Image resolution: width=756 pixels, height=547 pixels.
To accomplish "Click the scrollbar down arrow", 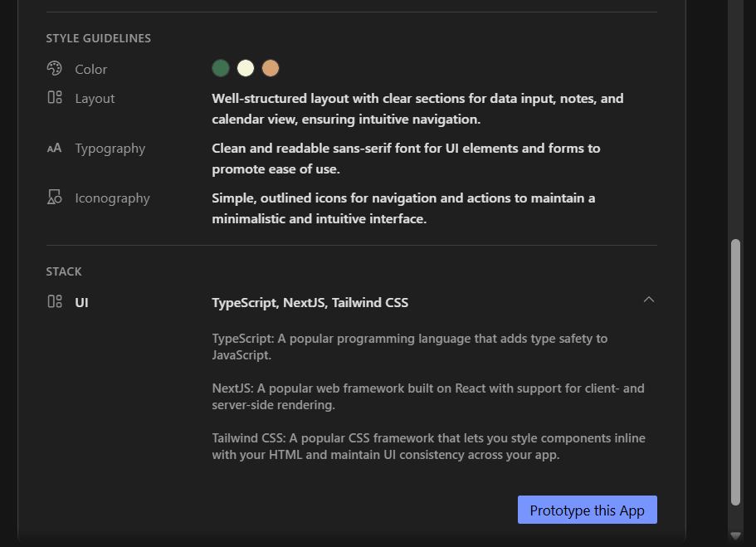I will tap(735, 536).
